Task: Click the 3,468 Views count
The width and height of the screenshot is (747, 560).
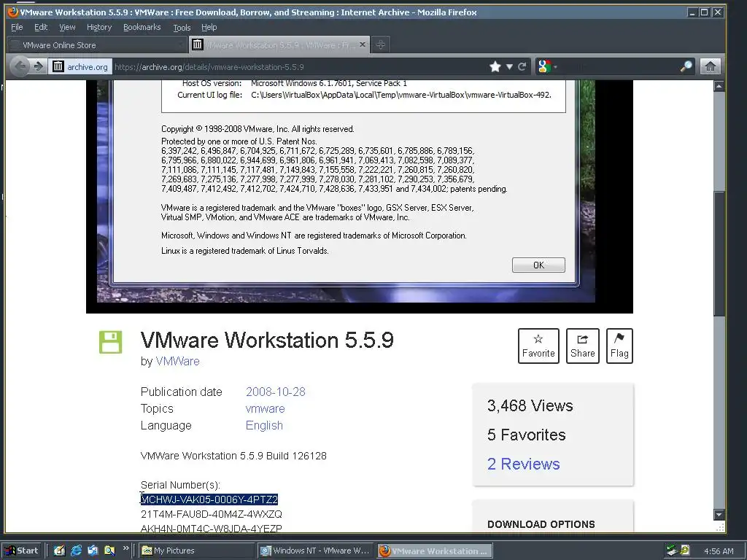Action: coord(530,405)
